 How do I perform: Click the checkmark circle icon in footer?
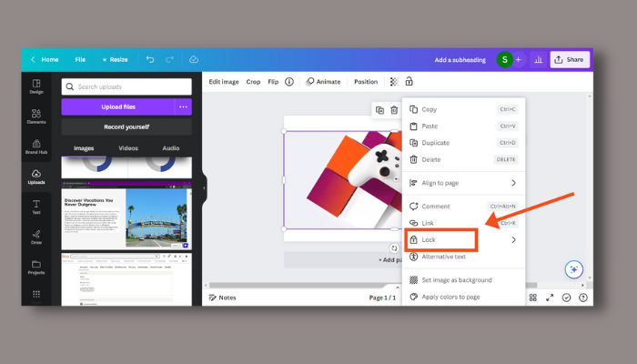[x=566, y=298]
